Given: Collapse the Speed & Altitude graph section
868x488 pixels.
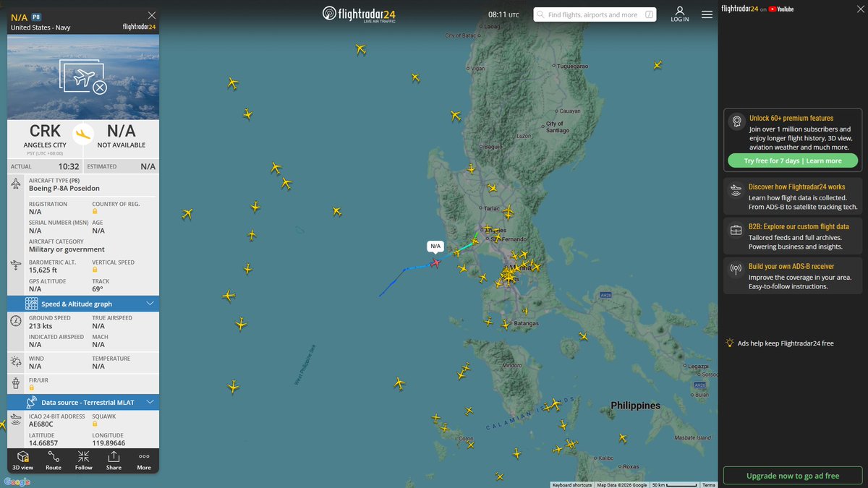Looking at the screenshot, I should 150,304.
